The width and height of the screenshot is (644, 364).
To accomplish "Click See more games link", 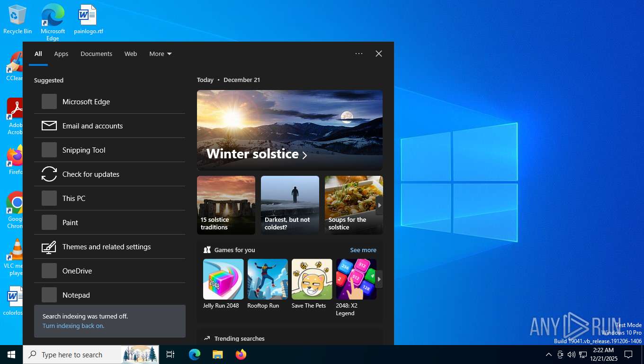I will coord(363,250).
